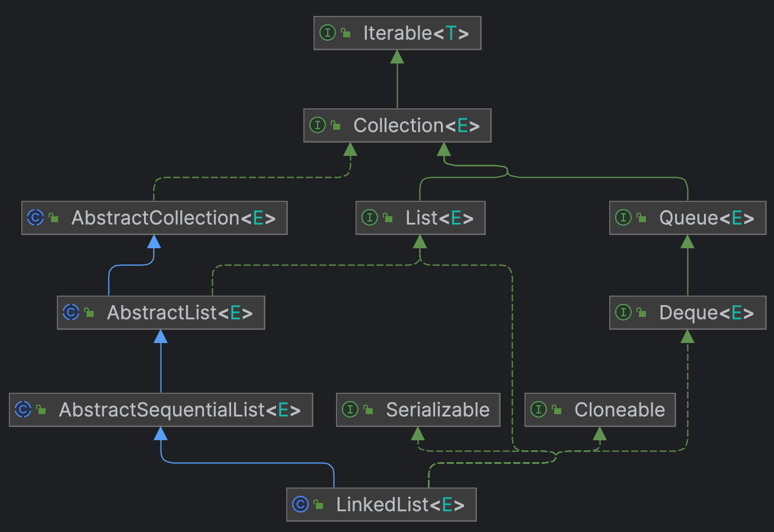Click the lock icon beside Iterable<T>
The image size is (774, 532).
coord(345,33)
